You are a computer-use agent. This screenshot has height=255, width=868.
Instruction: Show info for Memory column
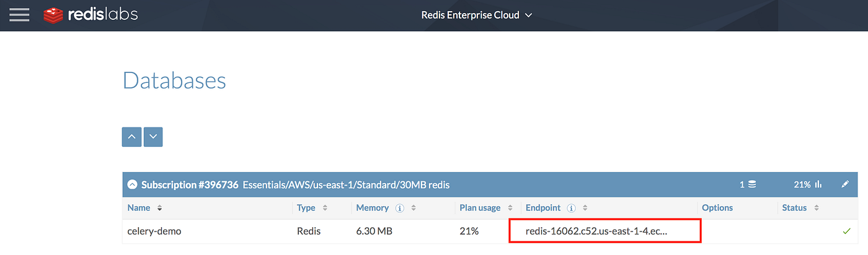pyautogui.click(x=400, y=208)
